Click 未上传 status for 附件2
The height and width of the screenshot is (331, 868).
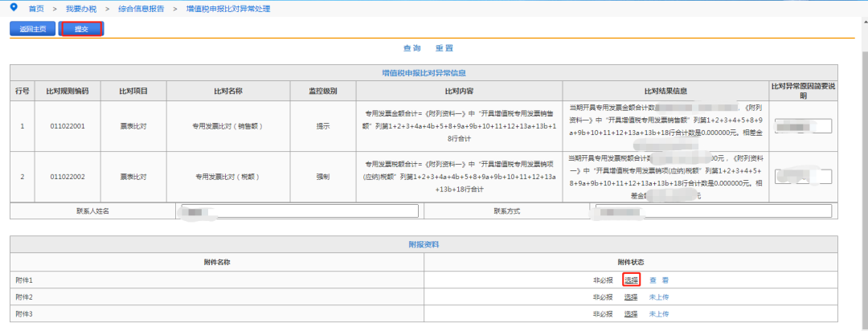click(x=659, y=297)
